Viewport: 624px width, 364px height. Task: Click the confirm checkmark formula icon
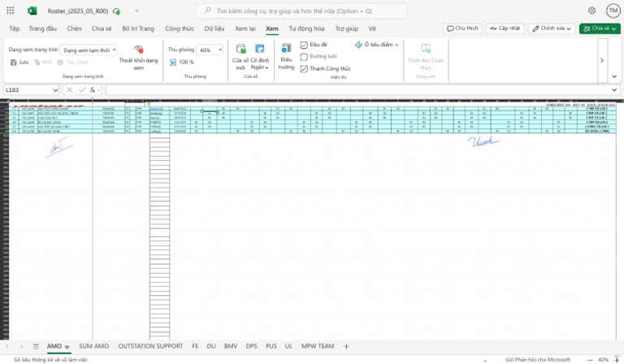point(82,90)
